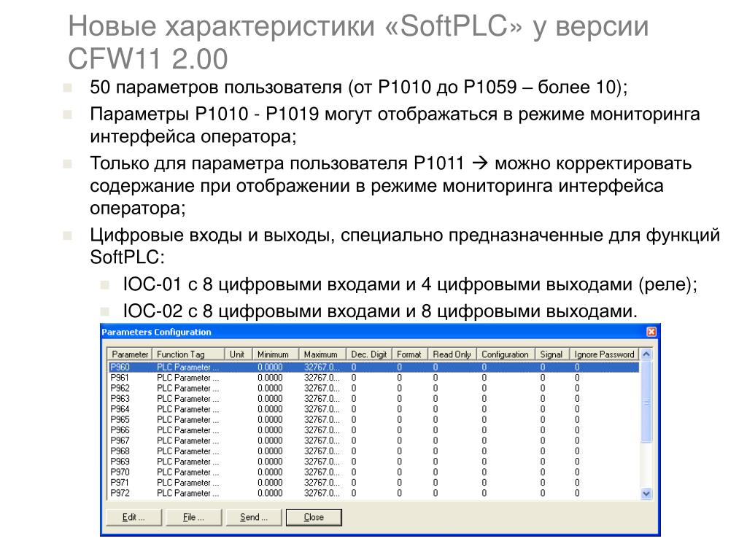Select the P960 row
The height and width of the screenshot is (560, 747).
point(374,367)
